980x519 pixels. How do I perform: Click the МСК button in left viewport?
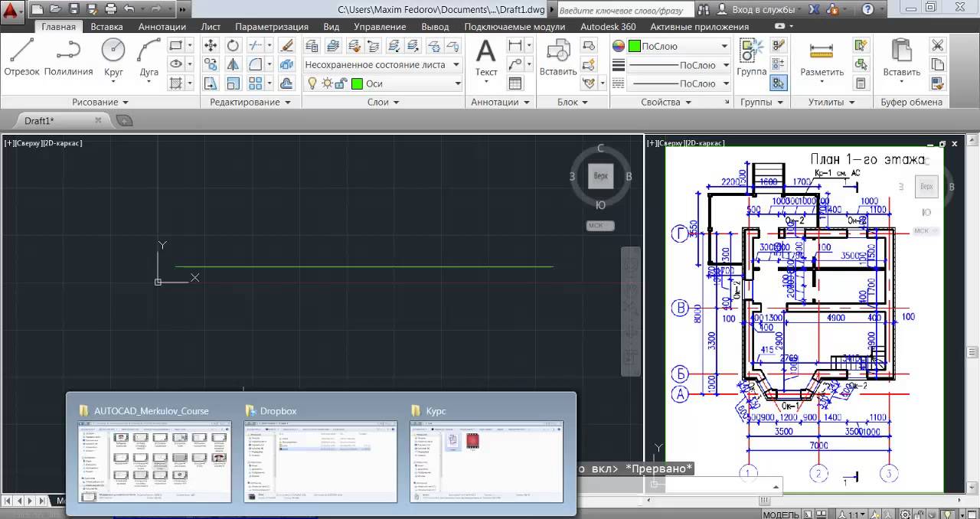click(602, 226)
